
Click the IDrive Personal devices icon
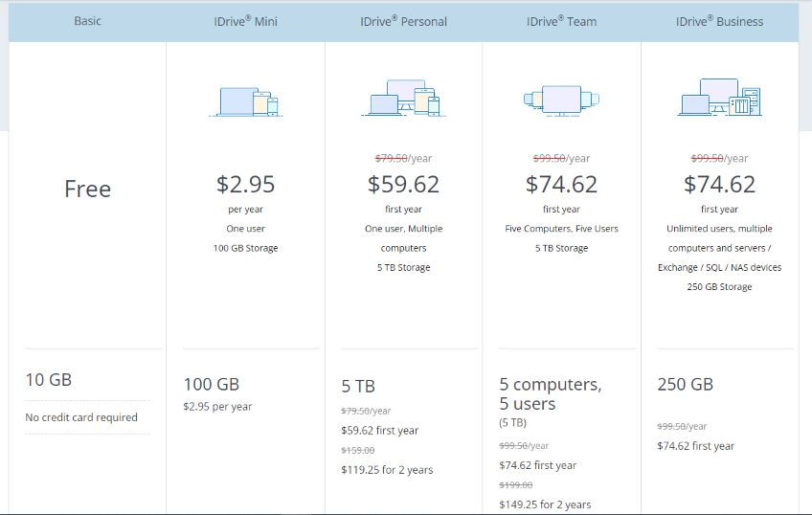click(x=403, y=98)
